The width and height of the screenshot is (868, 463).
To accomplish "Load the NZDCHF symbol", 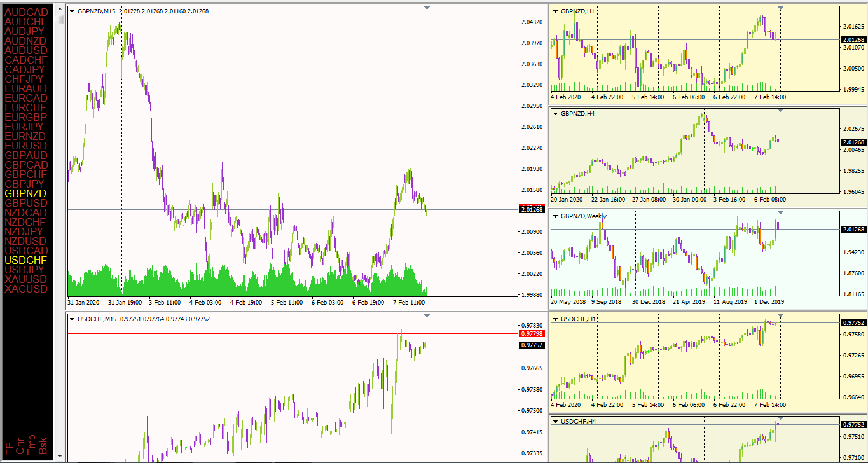I will pos(25,222).
